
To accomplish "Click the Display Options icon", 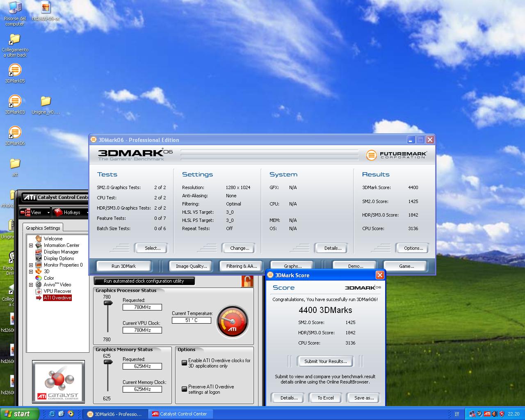I will (39, 258).
